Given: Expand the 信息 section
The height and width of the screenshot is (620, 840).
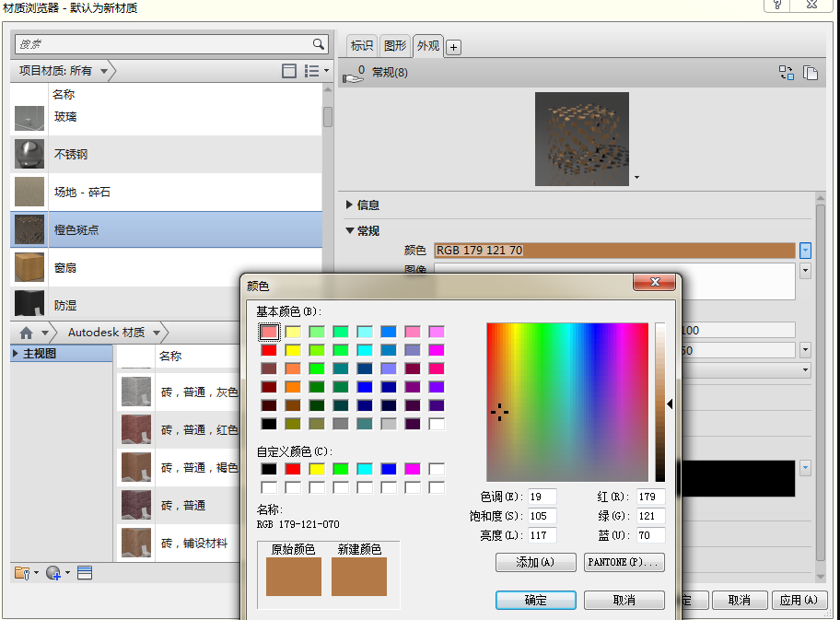Looking at the screenshot, I should (x=350, y=205).
